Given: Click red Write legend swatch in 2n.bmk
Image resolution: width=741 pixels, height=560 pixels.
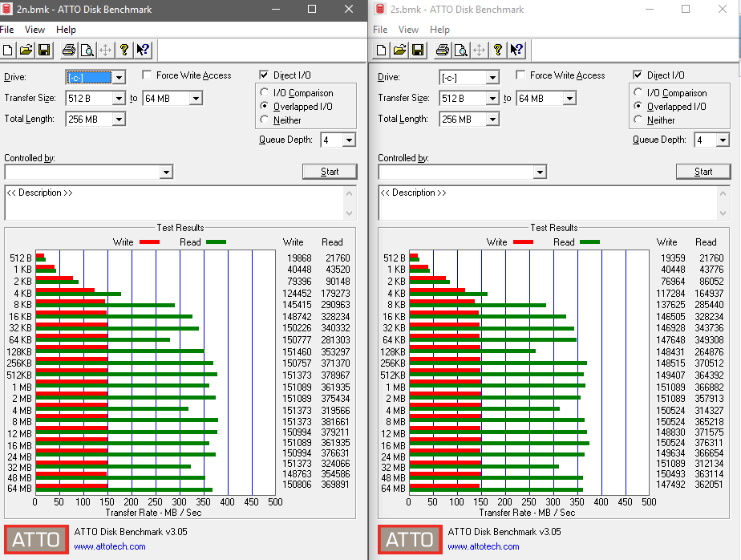Looking at the screenshot, I should (x=149, y=242).
